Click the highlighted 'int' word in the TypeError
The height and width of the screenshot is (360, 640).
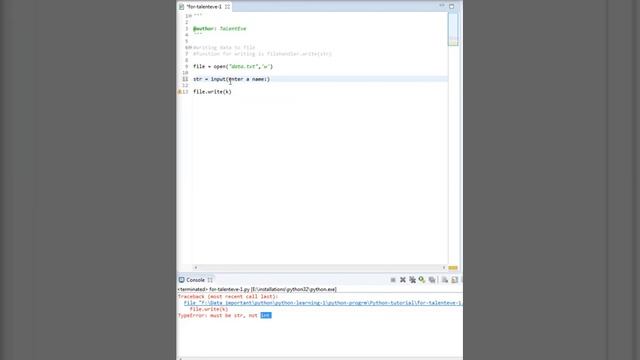point(266,315)
